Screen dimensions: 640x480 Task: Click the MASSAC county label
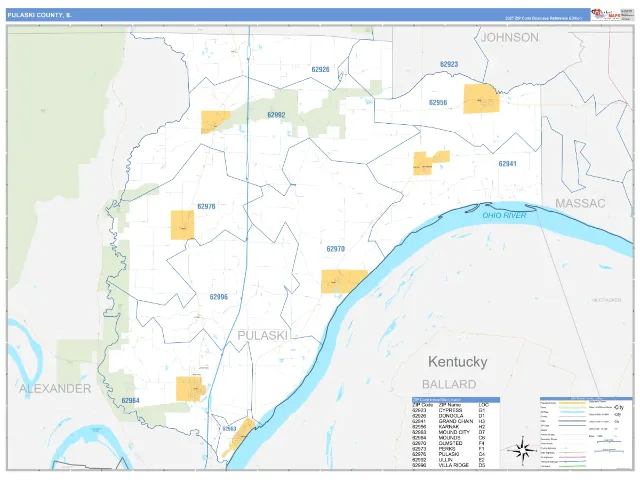pos(580,203)
